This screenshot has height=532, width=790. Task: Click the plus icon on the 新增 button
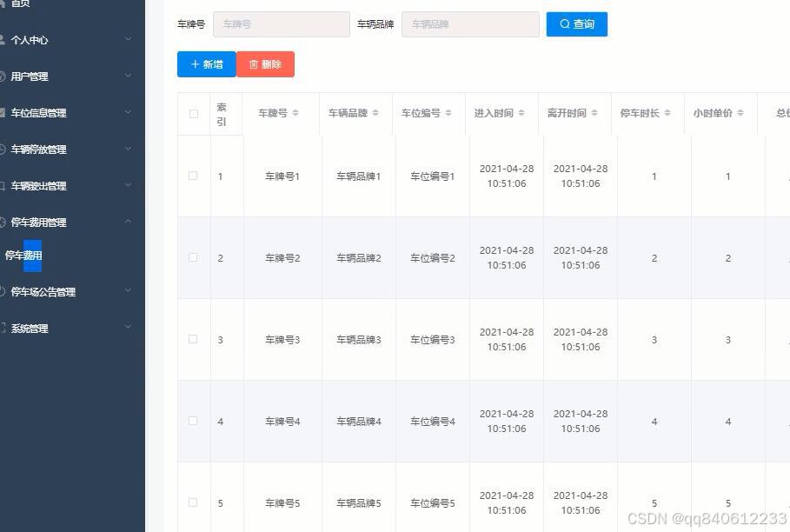(x=196, y=63)
